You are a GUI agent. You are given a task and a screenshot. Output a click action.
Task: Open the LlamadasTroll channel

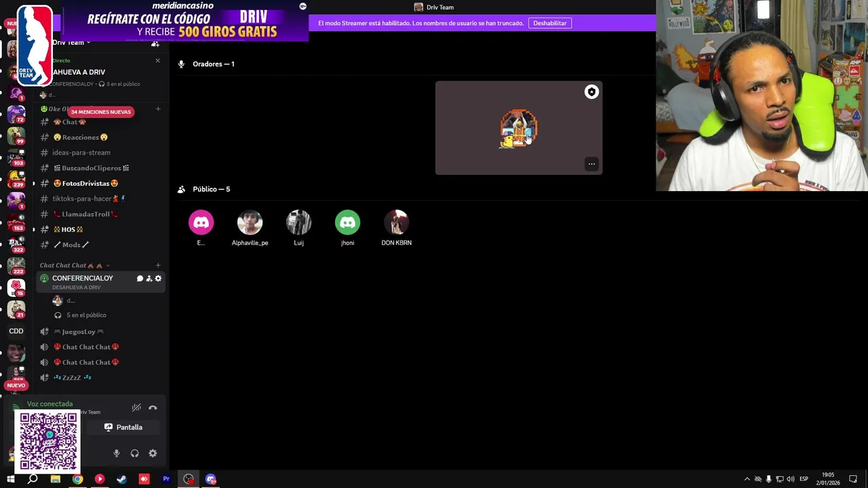click(x=100, y=214)
